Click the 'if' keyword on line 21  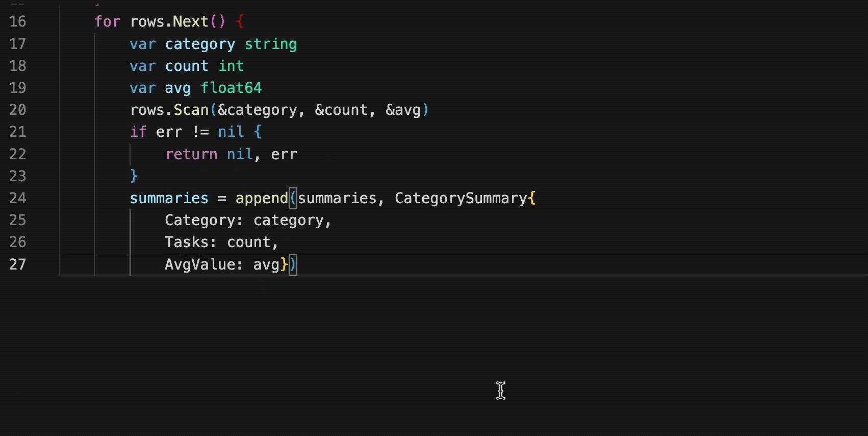click(138, 132)
